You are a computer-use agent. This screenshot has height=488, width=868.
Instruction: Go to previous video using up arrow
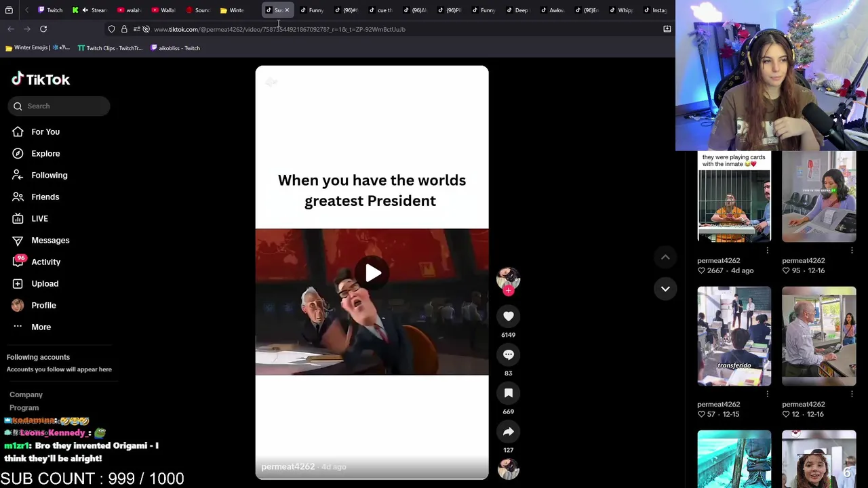665,257
